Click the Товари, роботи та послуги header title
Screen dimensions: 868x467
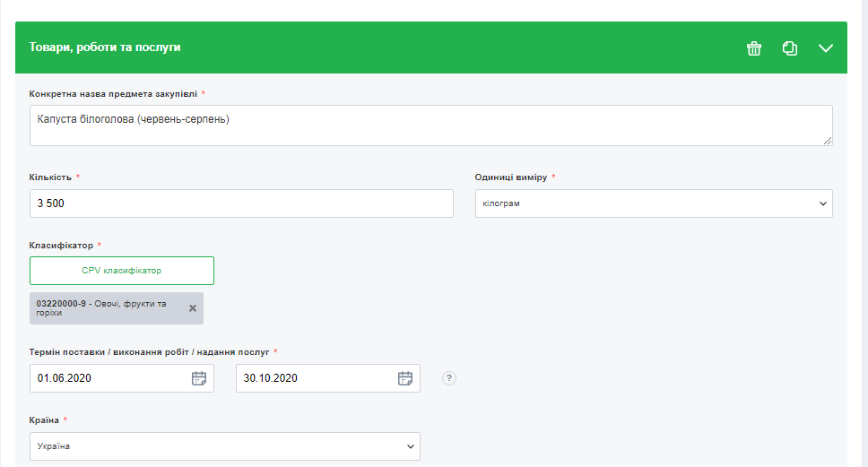[105, 48]
